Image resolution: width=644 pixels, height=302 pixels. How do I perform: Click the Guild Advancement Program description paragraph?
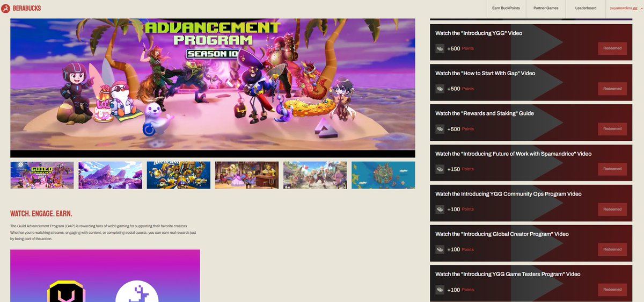point(104,232)
